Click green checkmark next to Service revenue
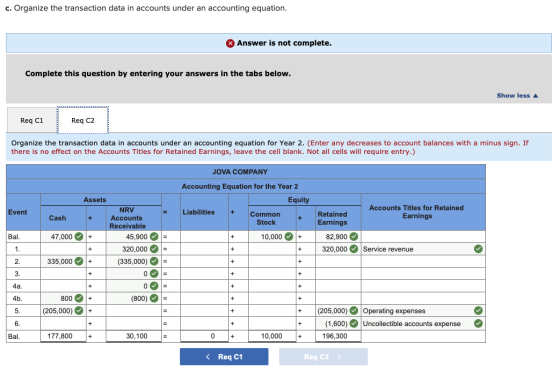This screenshot has width=560, height=369. click(478, 249)
